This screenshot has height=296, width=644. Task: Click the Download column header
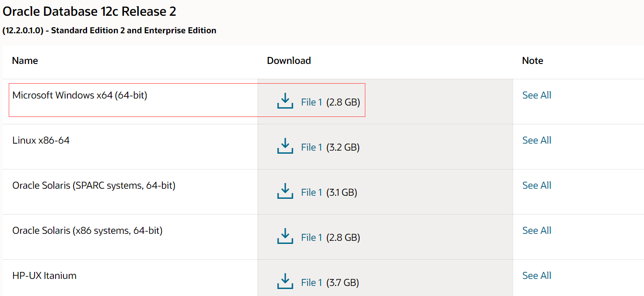[289, 60]
